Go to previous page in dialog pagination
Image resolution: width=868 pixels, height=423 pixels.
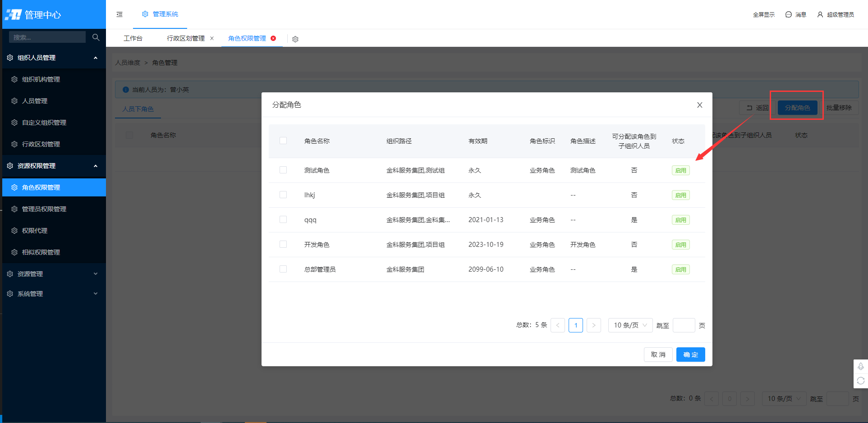point(558,325)
